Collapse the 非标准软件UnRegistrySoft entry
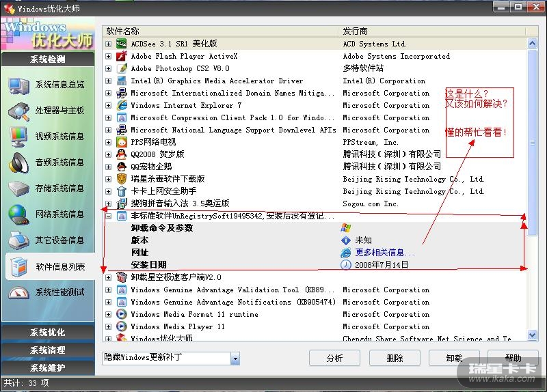The image size is (547, 392). (109, 216)
